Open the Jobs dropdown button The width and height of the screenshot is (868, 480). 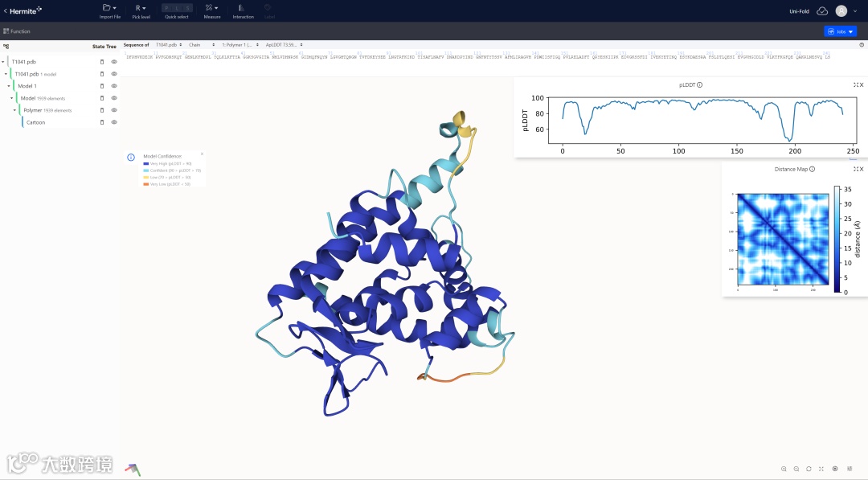click(x=841, y=31)
